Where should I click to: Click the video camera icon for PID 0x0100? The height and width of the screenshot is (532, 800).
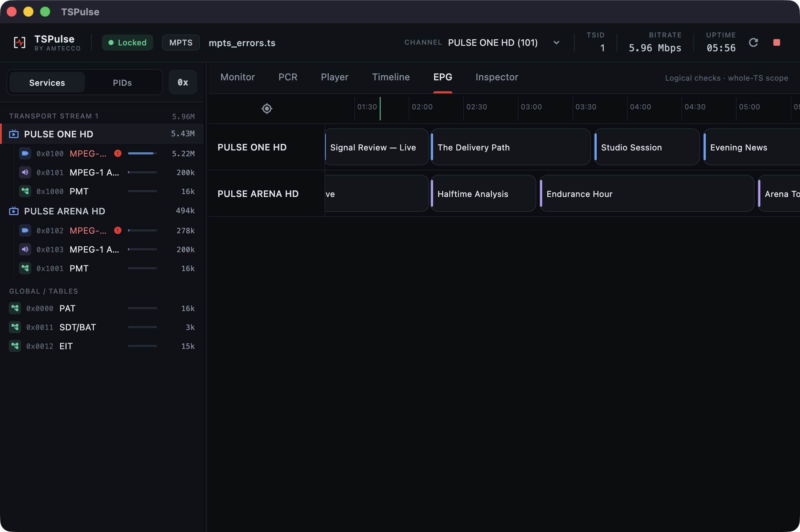25,153
